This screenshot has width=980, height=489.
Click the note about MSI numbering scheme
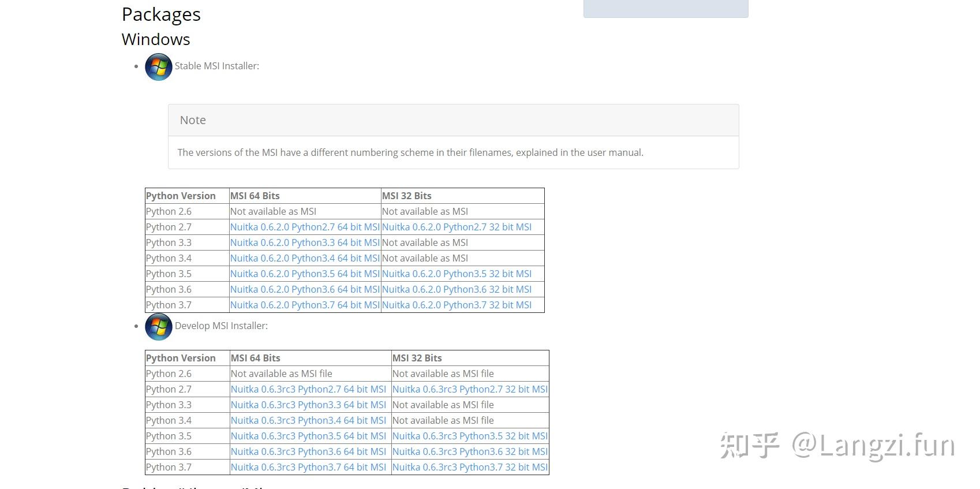(x=410, y=152)
